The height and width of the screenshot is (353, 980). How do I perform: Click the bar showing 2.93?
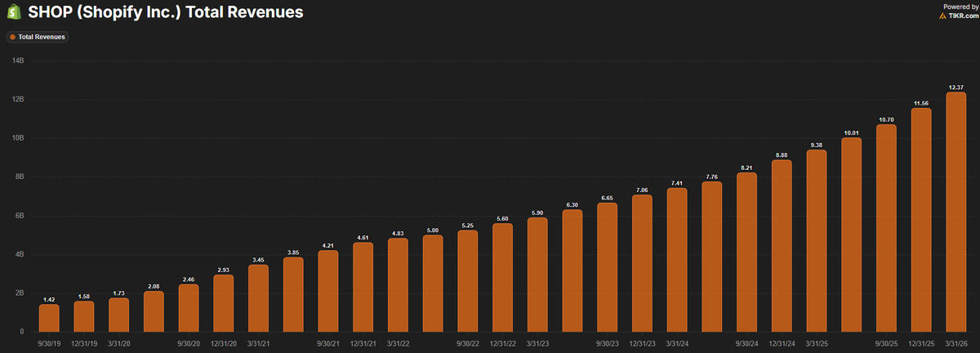pos(224,303)
